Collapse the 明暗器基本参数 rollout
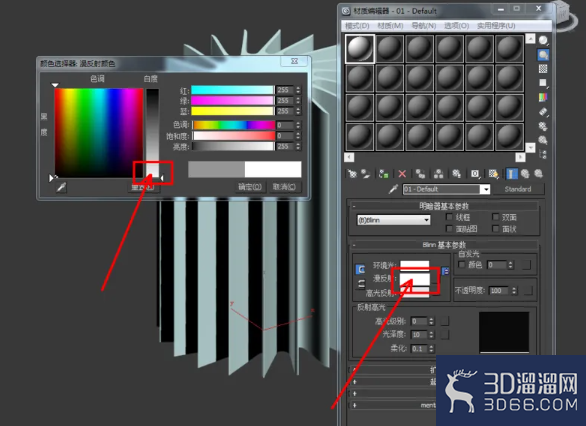 [444, 206]
